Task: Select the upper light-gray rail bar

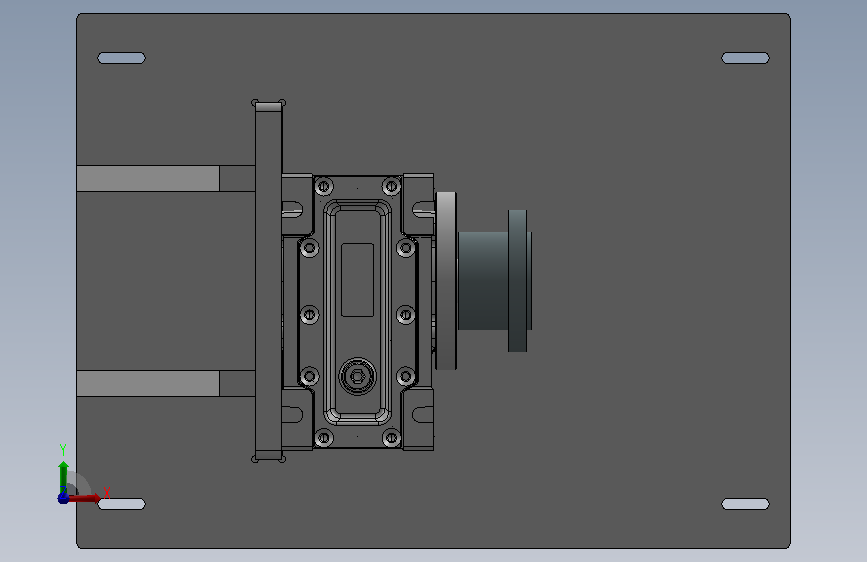Action: 148,178
